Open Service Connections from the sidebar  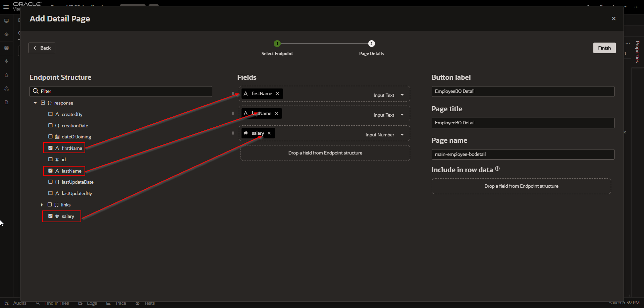6,34
